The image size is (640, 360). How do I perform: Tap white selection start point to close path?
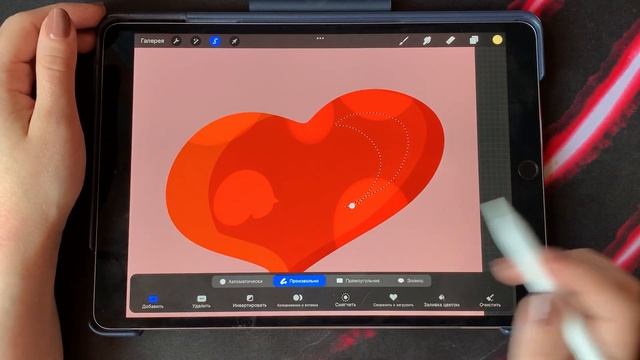(352, 206)
